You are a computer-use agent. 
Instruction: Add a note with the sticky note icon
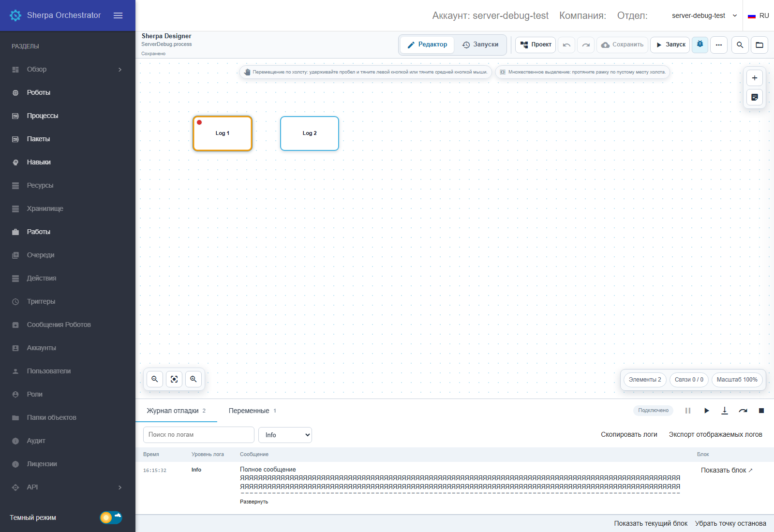[x=755, y=97]
